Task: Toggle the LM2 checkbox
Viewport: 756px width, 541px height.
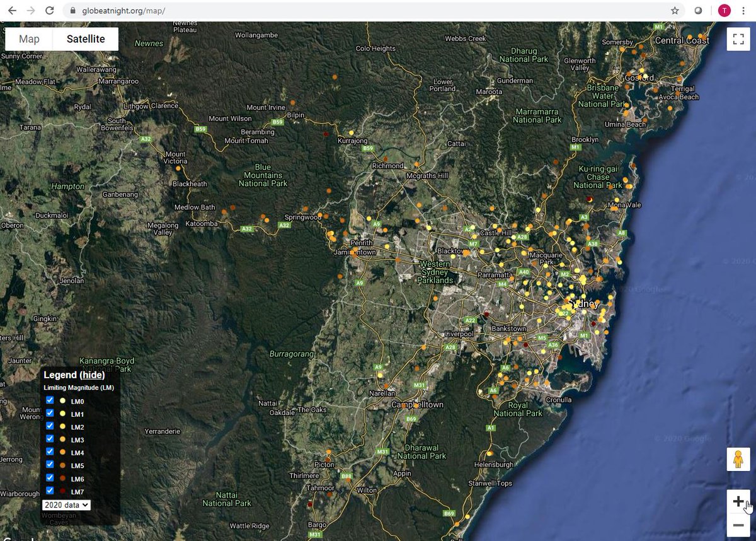Action: [x=50, y=426]
